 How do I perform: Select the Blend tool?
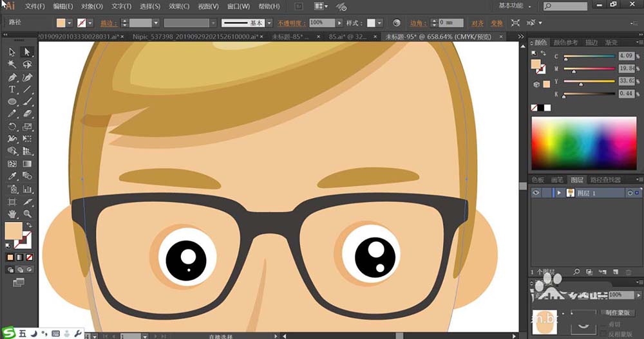[x=27, y=176]
